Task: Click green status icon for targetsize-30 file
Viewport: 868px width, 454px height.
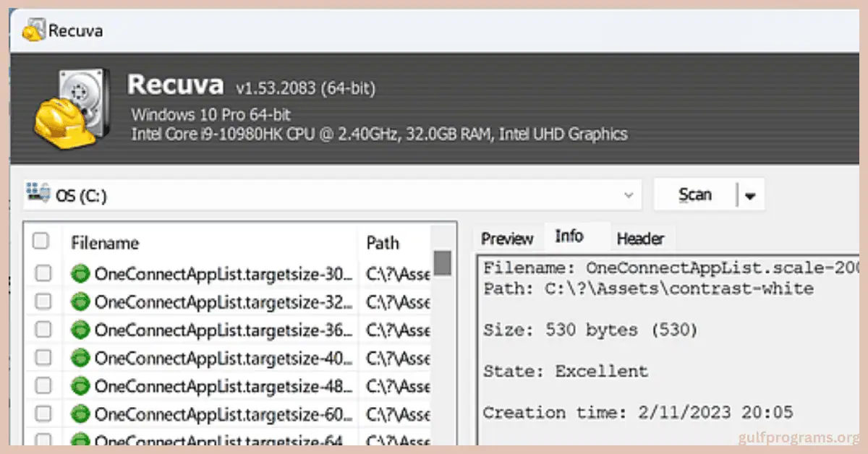Action: point(80,273)
